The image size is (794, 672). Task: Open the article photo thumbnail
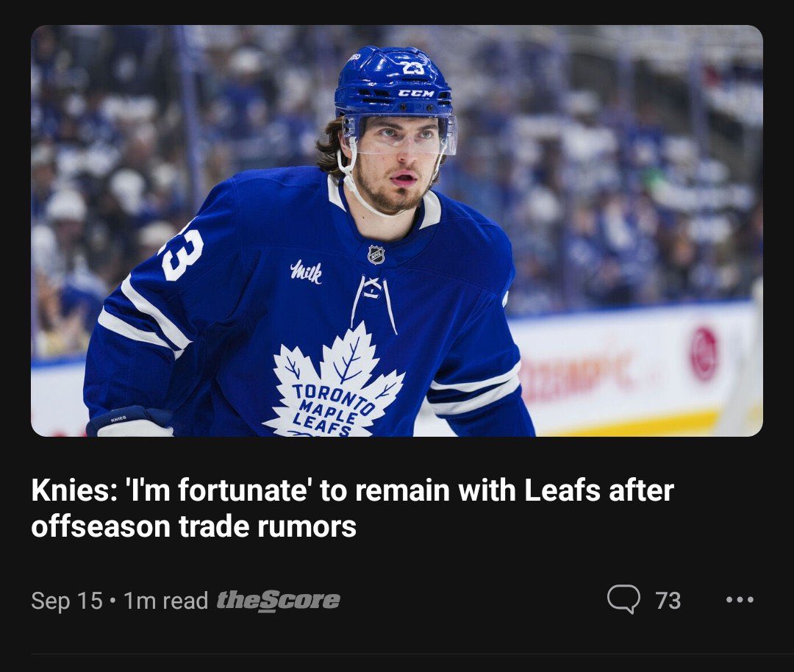[397, 230]
